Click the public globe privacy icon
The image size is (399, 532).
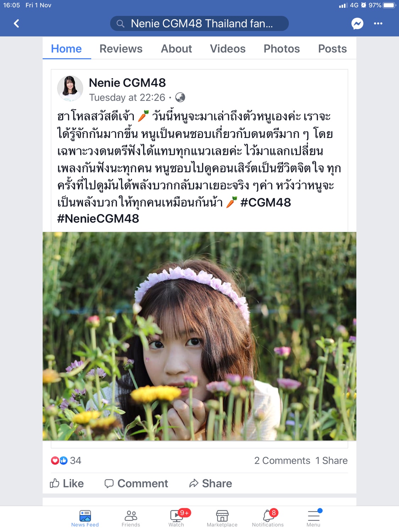pyautogui.click(x=180, y=97)
